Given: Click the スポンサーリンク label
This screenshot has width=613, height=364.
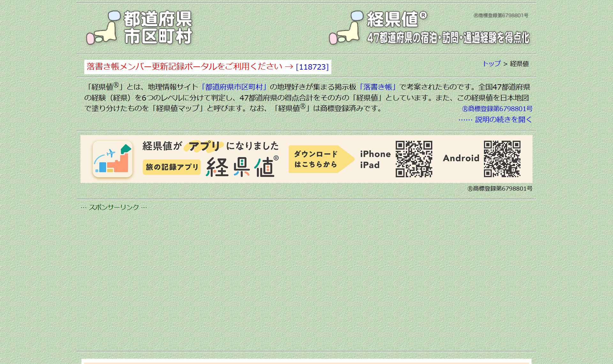Looking at the screenshot, I should (x=114, y=207).
